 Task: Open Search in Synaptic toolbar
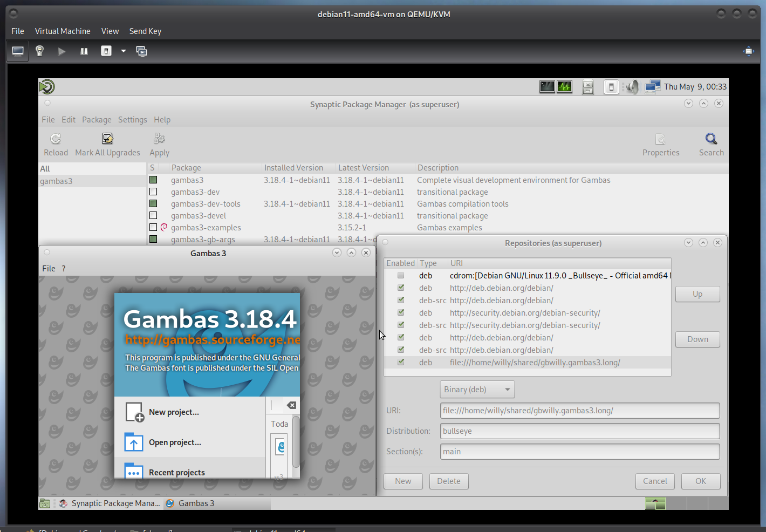point(711,139)
